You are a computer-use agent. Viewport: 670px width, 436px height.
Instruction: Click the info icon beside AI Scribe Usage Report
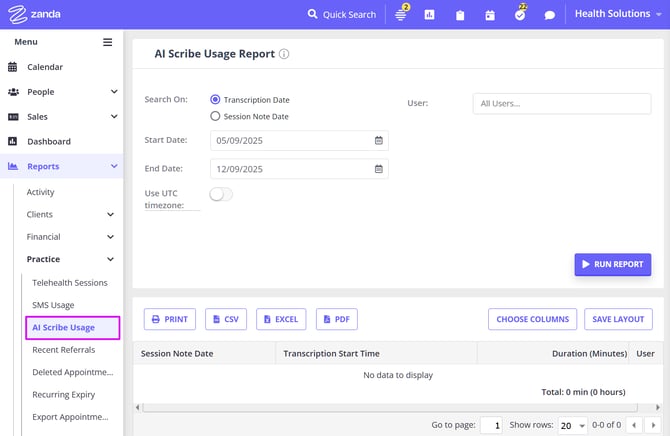pos(284,54)
